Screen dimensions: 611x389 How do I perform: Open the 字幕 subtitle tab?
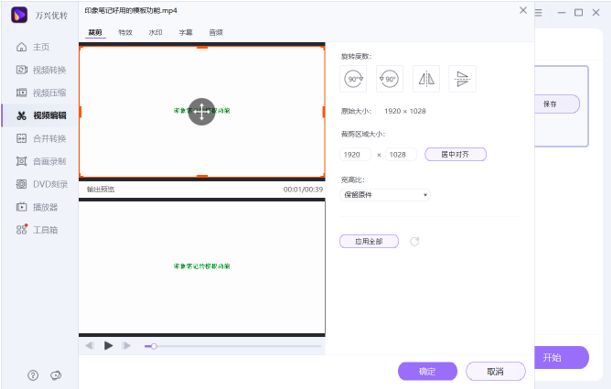click(x=185, y=32)
